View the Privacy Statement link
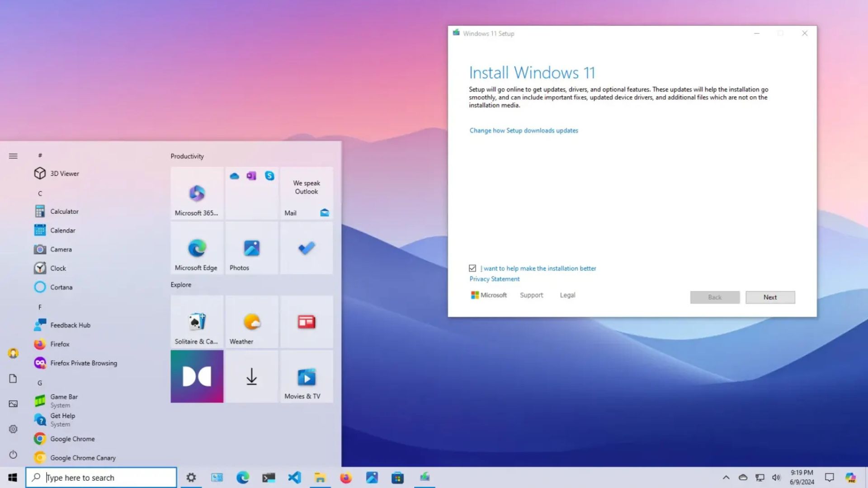Screen dimensions: 868x488 pos(494,279)
